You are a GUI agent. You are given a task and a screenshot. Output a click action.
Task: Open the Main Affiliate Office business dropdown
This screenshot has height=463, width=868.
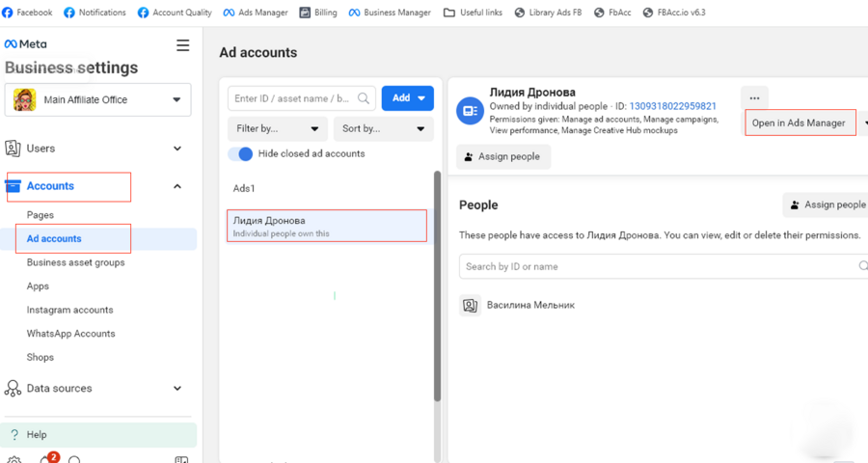[x=98, y=99]
